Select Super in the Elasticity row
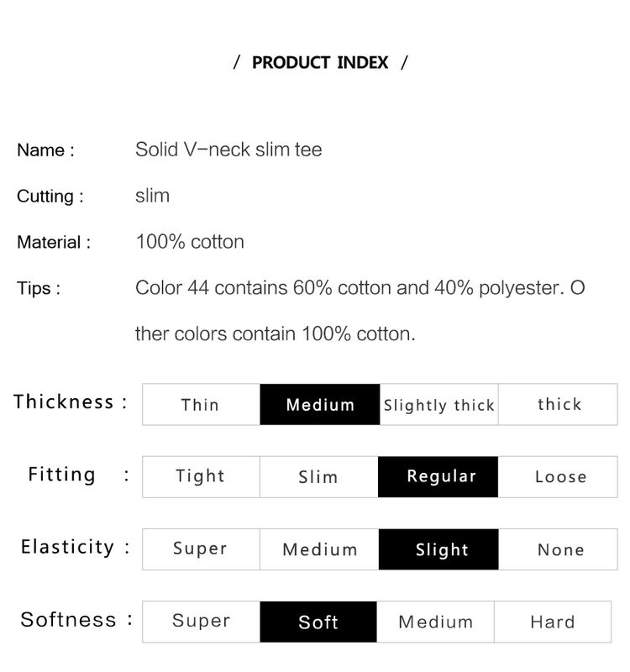 coord(201,549)
